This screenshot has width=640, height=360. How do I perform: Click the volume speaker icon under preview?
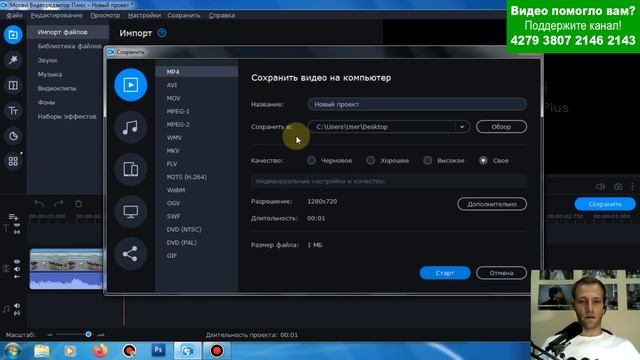(600, 187)
